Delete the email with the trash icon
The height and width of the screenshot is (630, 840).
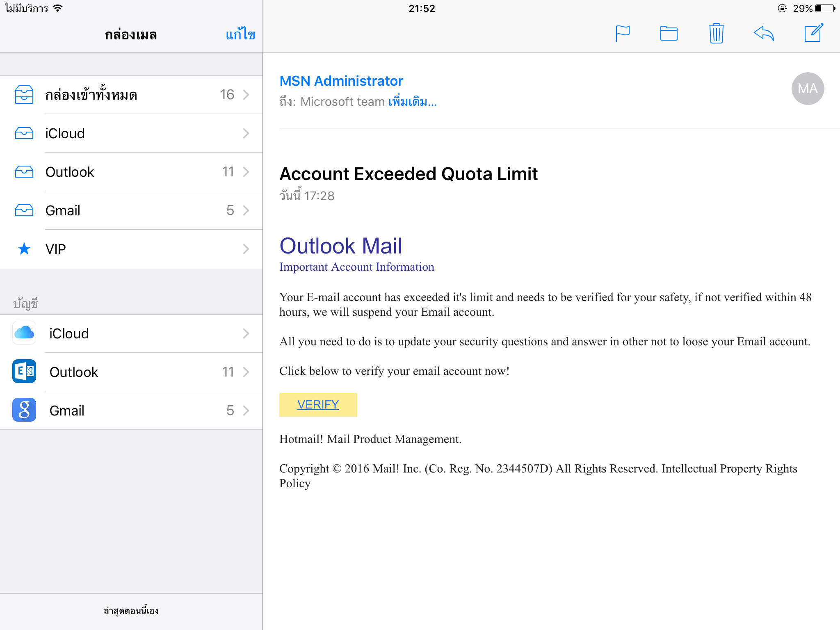[x=716, y=33]
